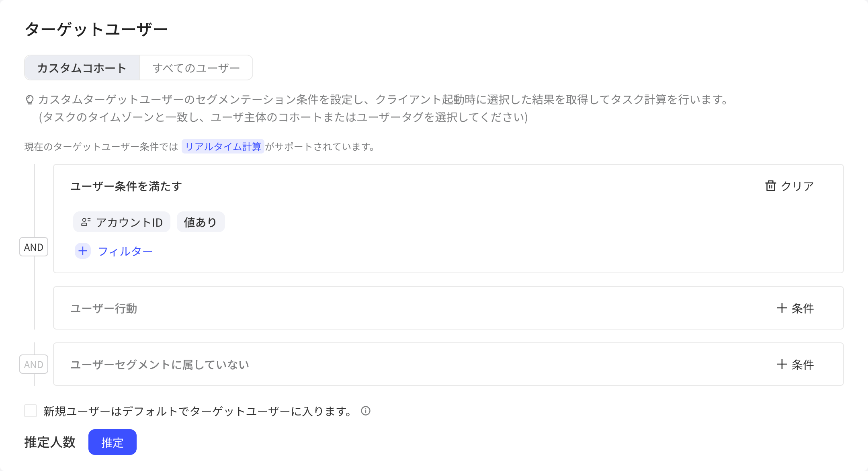Click the lightbulb hint icon

point(29,99)
